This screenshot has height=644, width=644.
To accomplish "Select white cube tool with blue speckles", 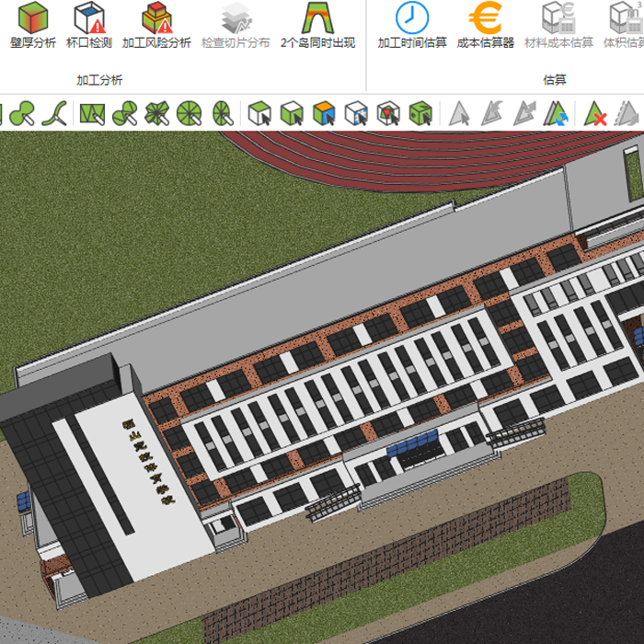I will click(x=356, y=113).
